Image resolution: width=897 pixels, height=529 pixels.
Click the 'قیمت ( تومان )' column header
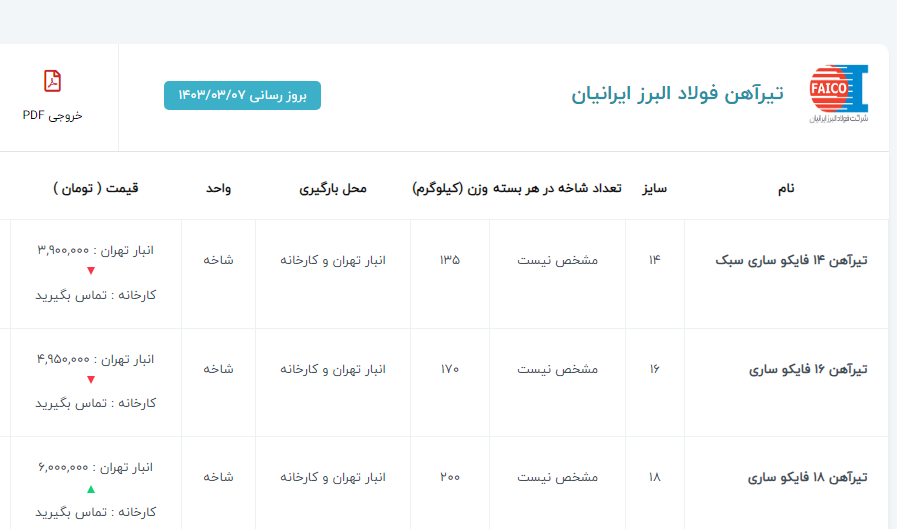tap(96, 188)
